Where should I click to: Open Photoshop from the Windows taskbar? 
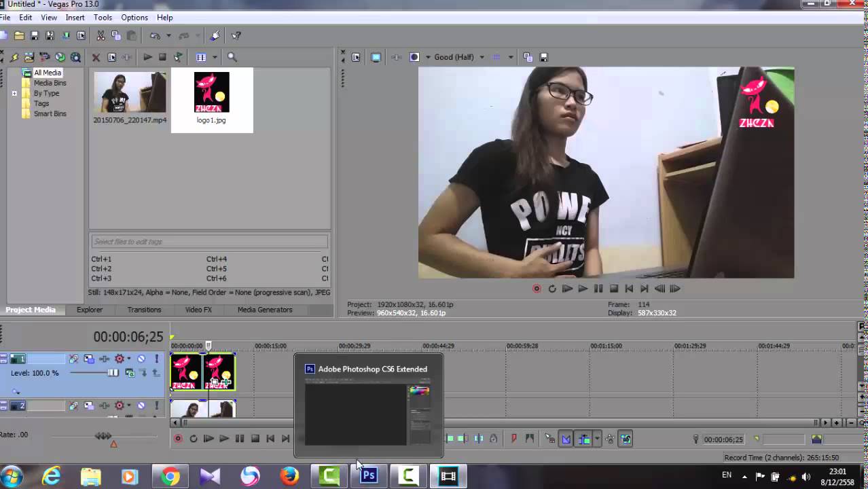pos(369,476)
